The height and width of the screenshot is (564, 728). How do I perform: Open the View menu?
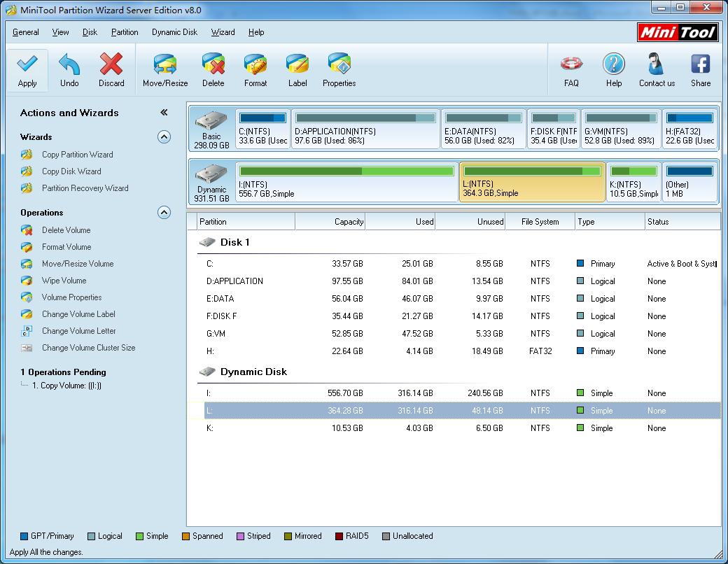coord(60,32)
